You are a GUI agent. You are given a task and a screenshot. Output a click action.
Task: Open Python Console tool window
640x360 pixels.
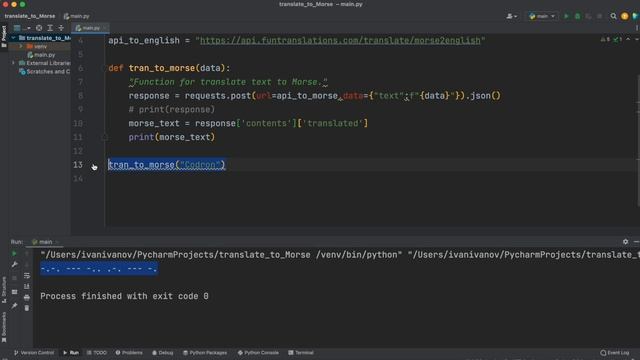click(x=258, y=353)
